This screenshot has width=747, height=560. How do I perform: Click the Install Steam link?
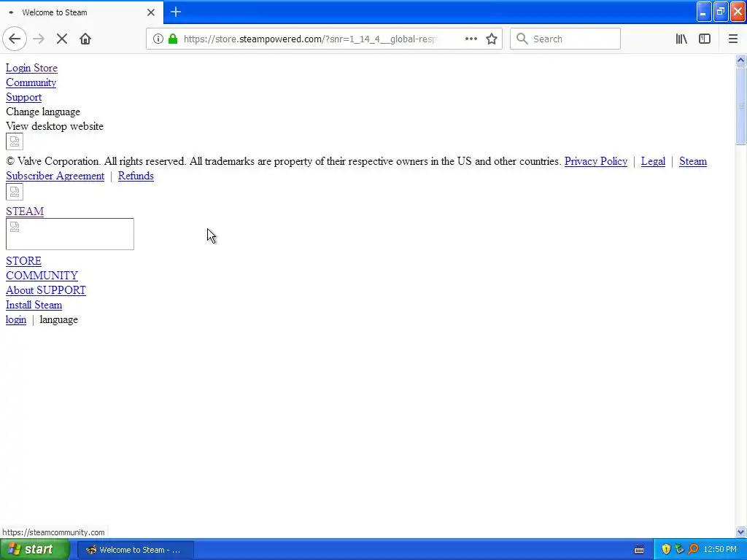coord(34,305)
